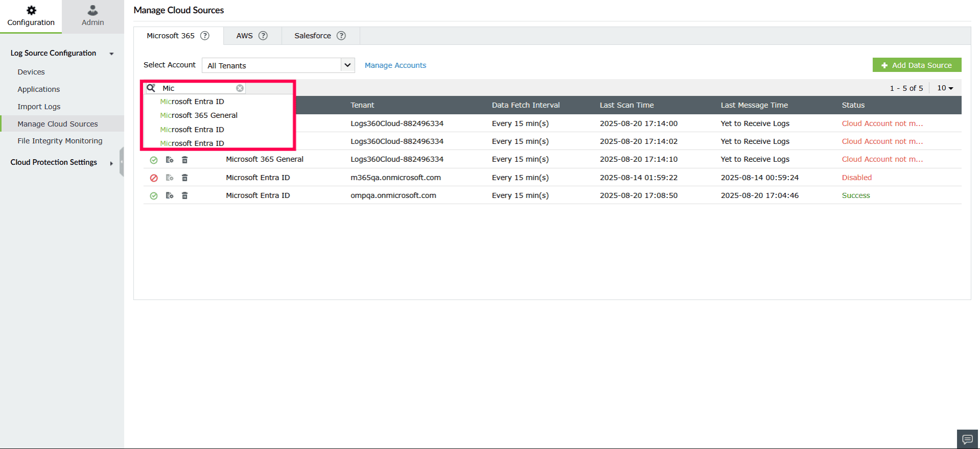The width and height of the screenshot is (980, 449).
Task: Click the red 'Disabled' status text
Action: click(x=856, y=178)
